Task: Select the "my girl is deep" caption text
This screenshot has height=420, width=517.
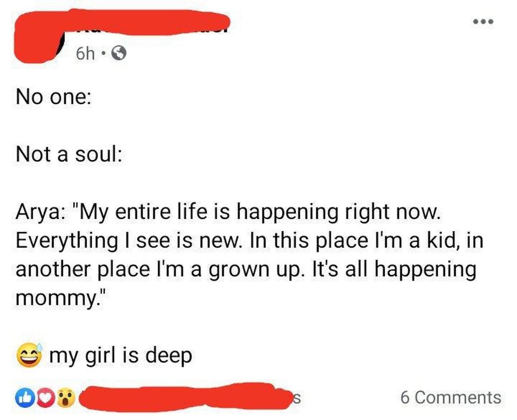Action: tap(121, 356)
